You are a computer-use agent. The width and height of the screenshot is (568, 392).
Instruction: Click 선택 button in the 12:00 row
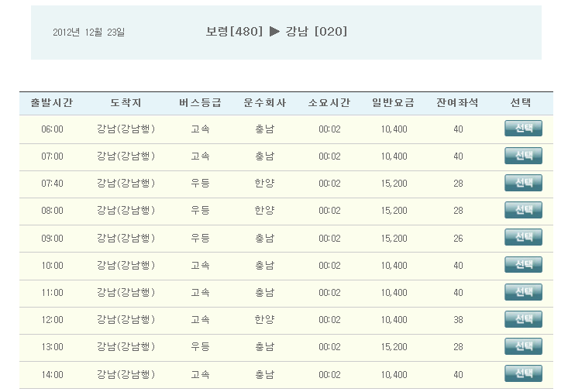coord(523,319)
